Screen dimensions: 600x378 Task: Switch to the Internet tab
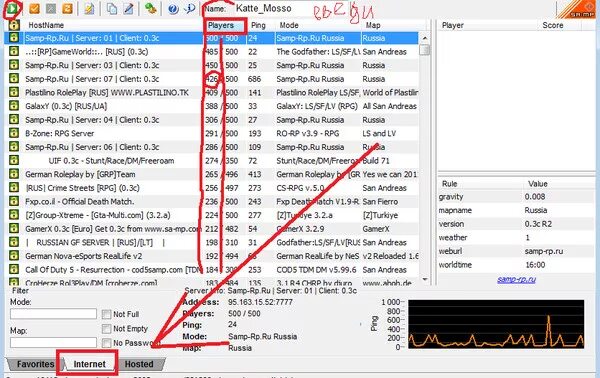click(x=89, y=364)
